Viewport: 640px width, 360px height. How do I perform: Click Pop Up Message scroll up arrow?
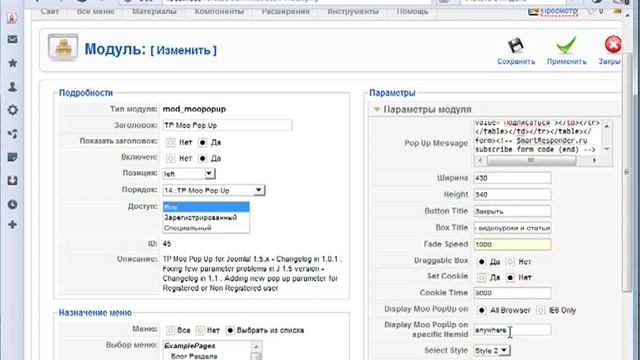point(607,126)
